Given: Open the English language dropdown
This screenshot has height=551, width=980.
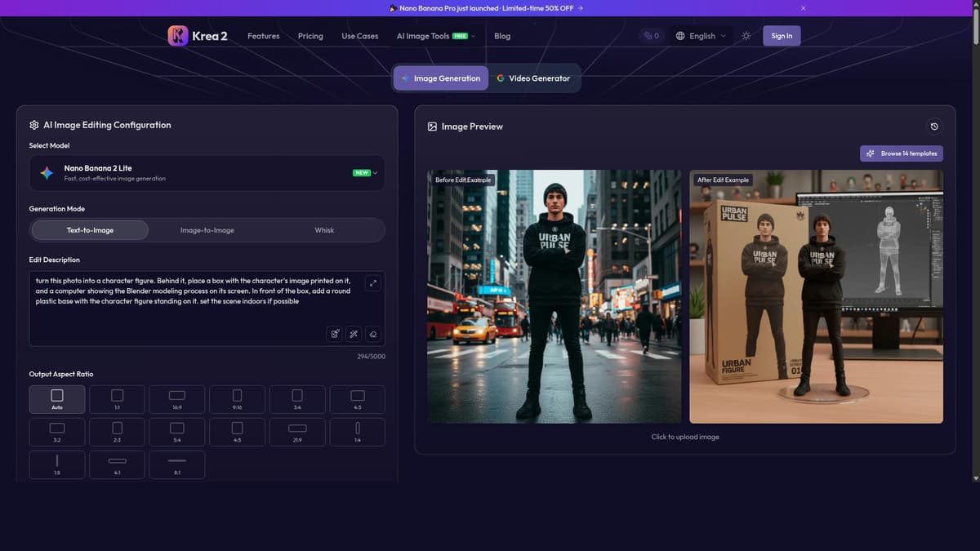Looking at the screenshot, I should pos(701,36).
